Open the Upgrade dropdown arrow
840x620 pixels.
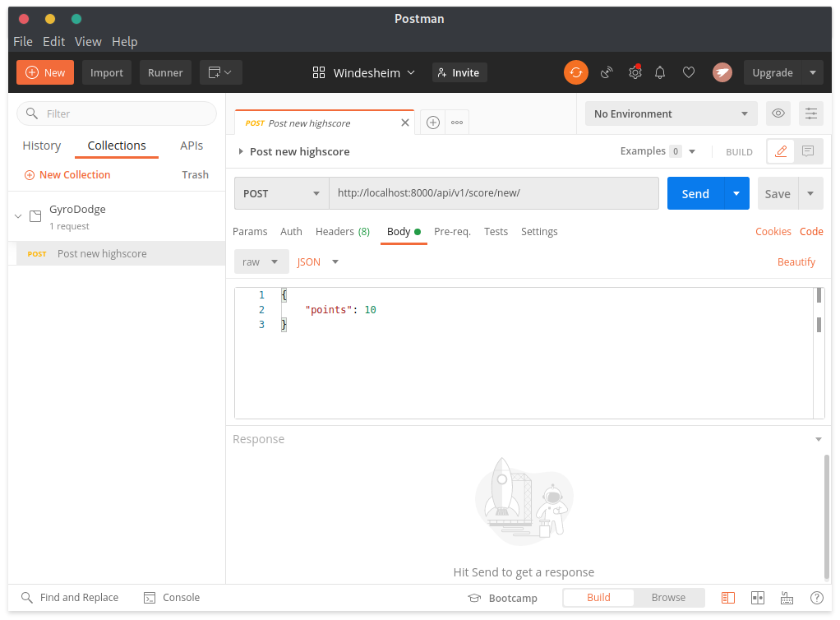[x=813, y=72]
